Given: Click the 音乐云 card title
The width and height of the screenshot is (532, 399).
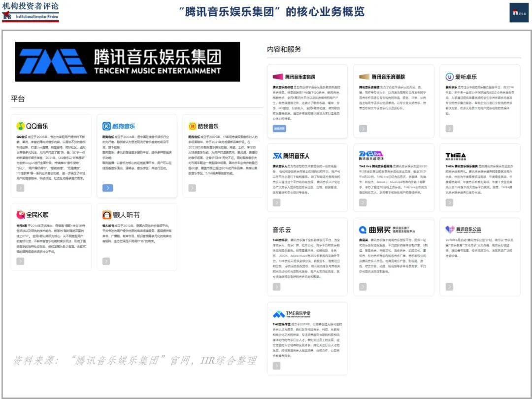Looking at the screenshot, I should point(282,230).
